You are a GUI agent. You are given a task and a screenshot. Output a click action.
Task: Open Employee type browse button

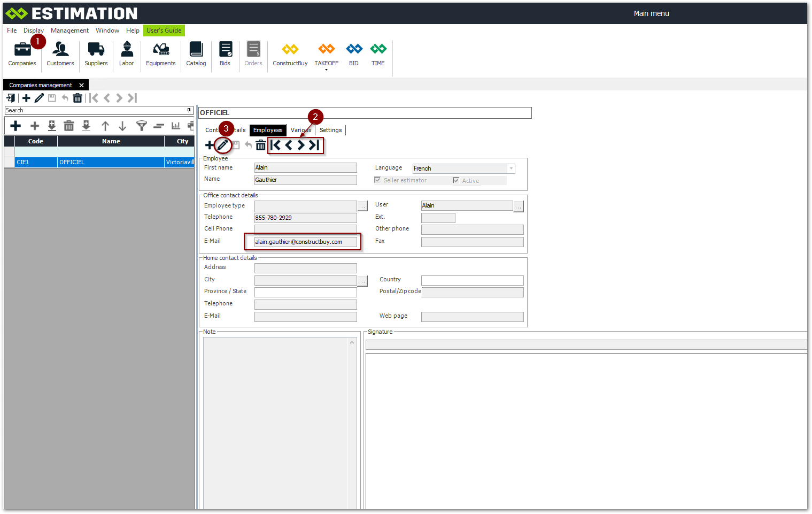pos(362,206)
